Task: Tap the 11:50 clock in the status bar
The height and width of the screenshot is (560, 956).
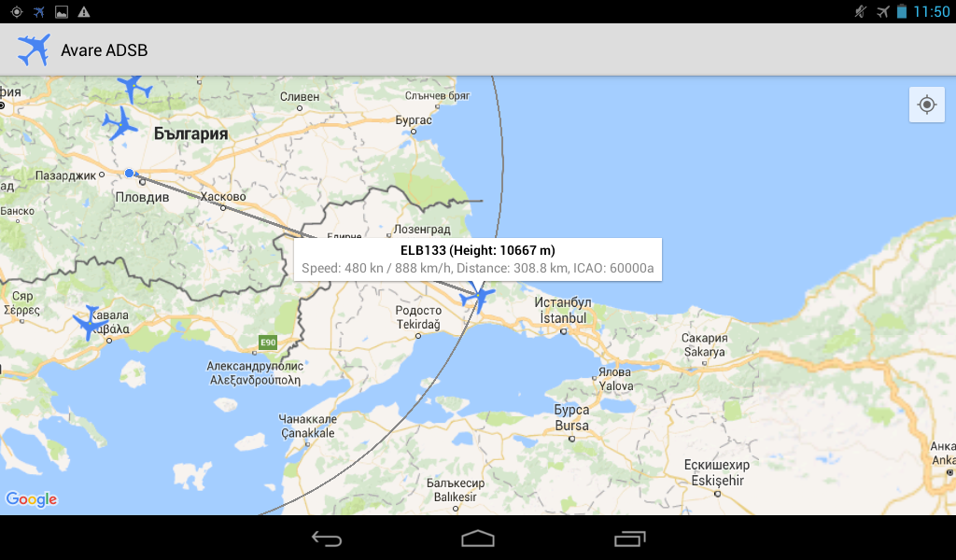Action: pos(931,11)
